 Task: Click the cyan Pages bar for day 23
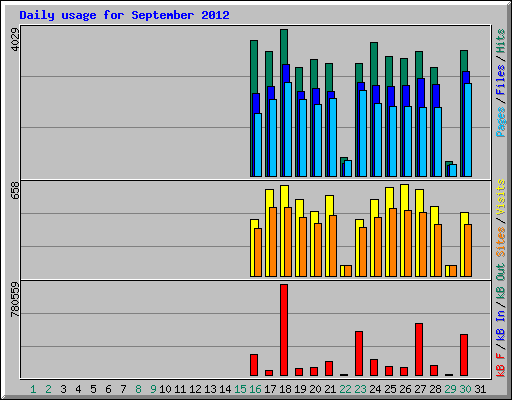click(x=363, y=133)
